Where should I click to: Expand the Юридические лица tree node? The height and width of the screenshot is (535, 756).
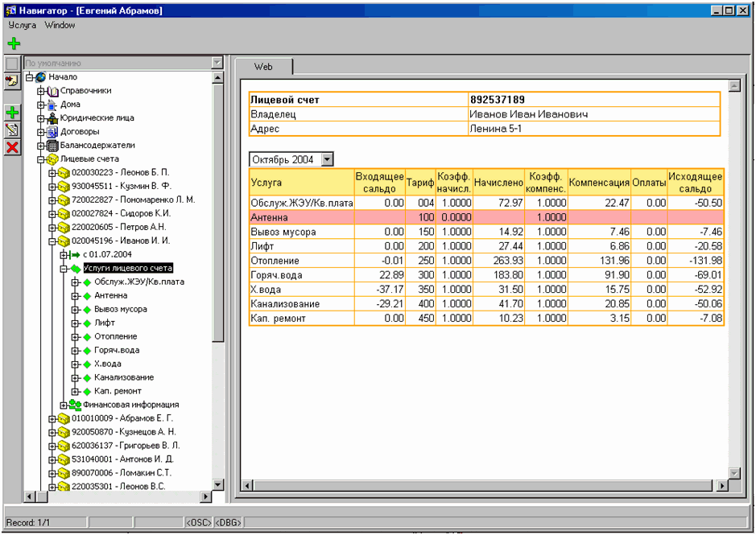click(x=41, y=118)
